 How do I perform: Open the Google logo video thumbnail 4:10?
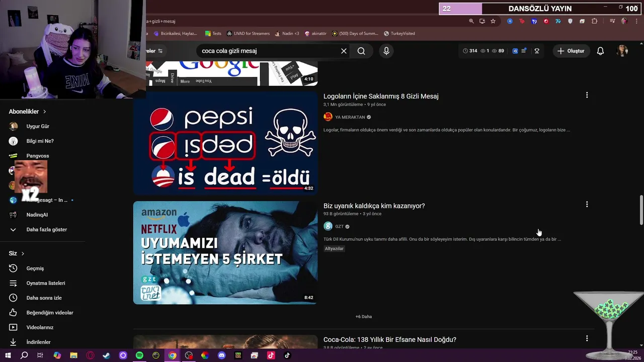(x=232, y=73)
